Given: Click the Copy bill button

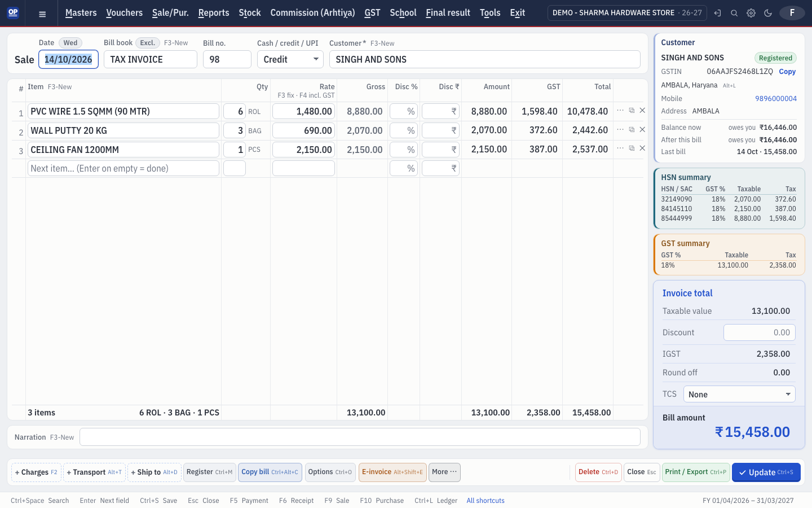Looking at the screenshot, I should 270,472.
